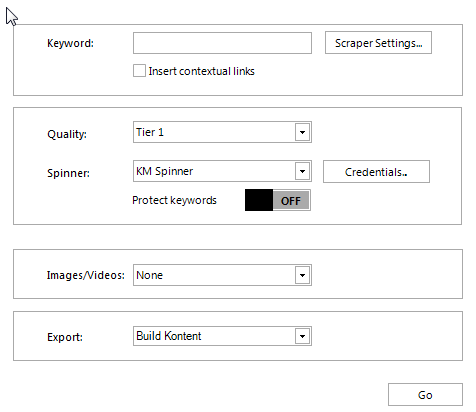The width and height of the screenshot is (476, 412).
Task: Expand the Quality dropdown arrow
Action: [x=302, y=132]
